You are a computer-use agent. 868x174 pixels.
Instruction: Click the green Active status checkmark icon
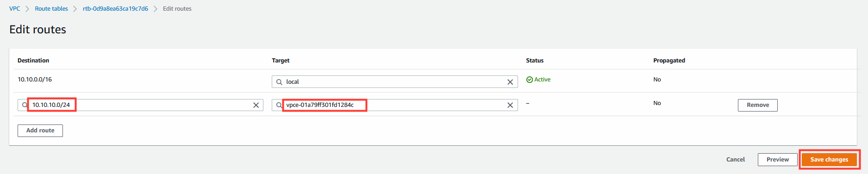pyautogui.click(x=530, y=80)
